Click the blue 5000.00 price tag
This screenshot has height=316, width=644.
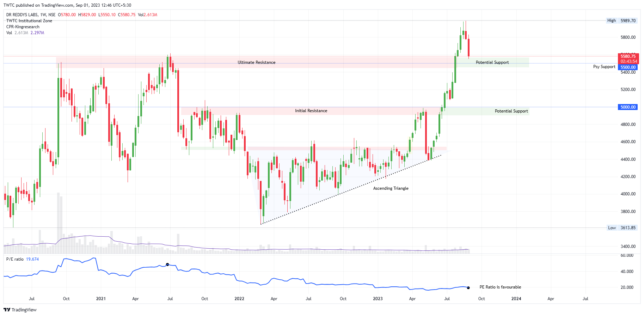coord(628,107)
